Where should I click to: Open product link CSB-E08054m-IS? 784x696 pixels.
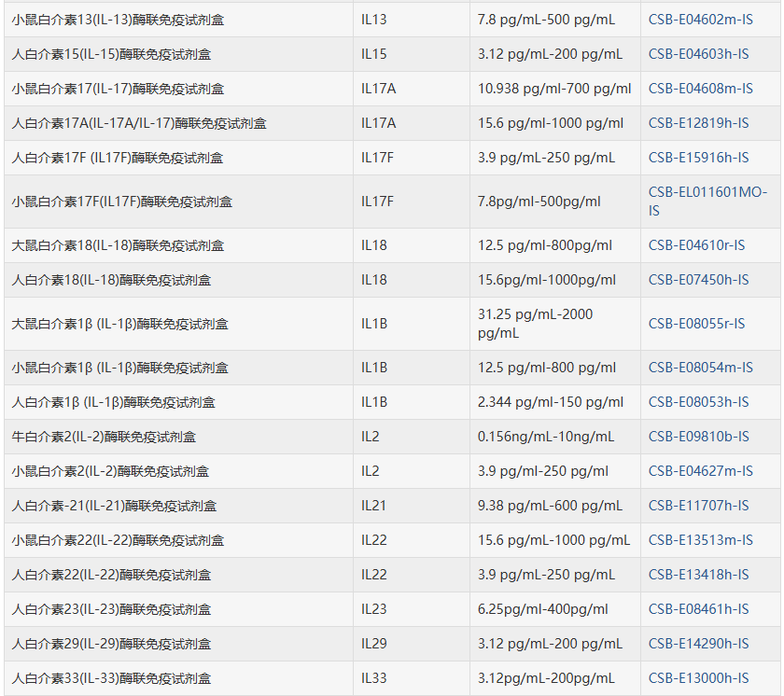click(701, 368)
